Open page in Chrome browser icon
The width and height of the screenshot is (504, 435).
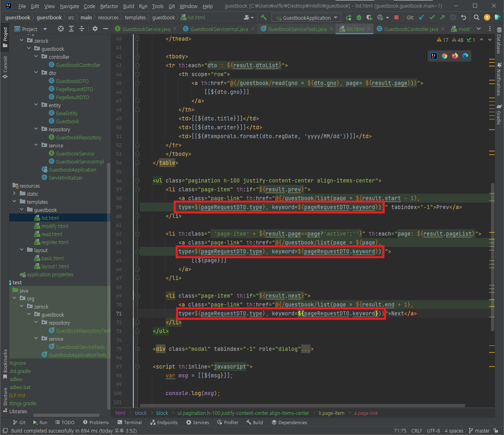pyautogui.click(x=444, y=56)
